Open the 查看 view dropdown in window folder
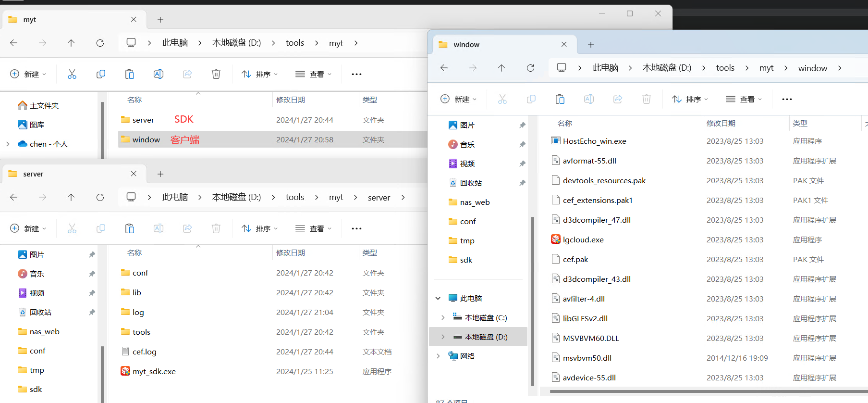This screenshot has height=403, width=868. [x=744, y=99]
